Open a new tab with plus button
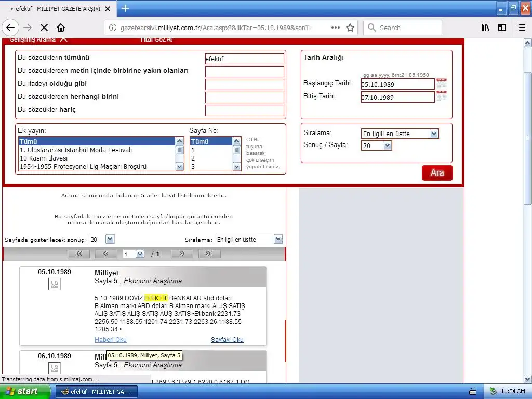This screenshot has width=532, height=399. pos(125,8)
